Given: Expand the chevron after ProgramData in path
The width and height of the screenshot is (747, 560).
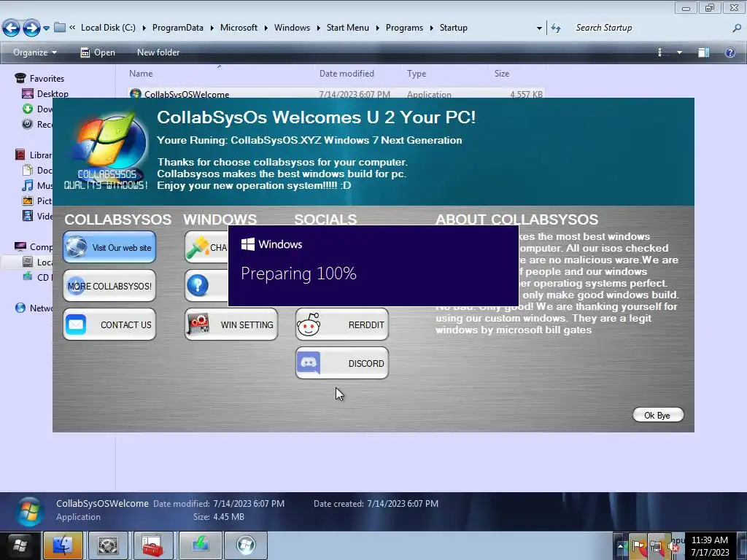Looking at the screenshot, I should point(212,28).
